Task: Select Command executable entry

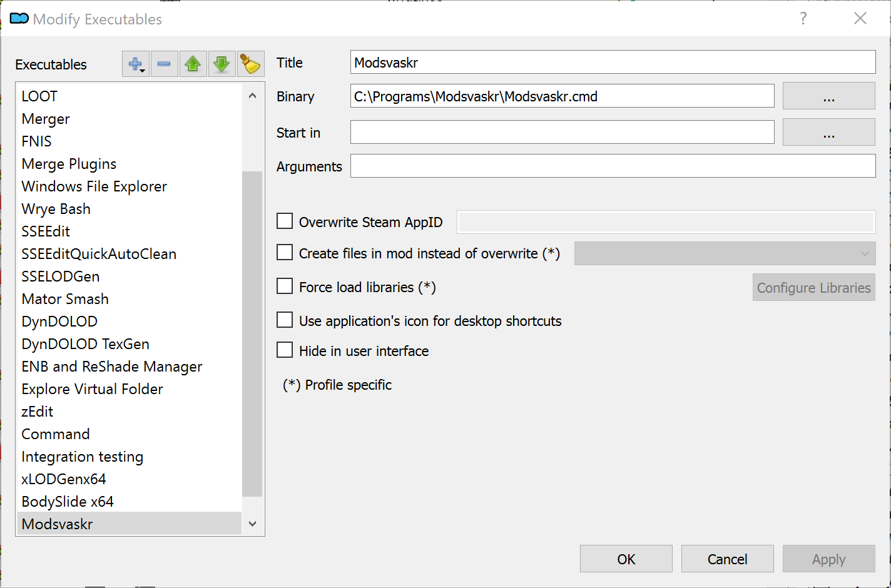Action: 129,433
